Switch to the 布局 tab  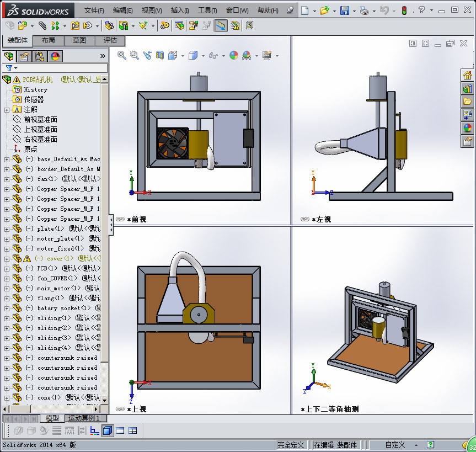(x=49, y=40)
